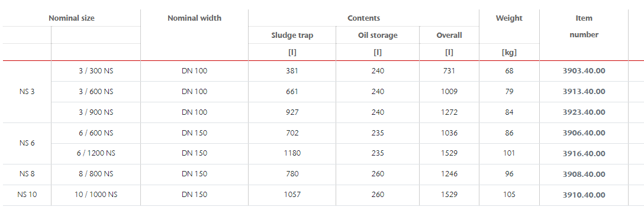Click item number 3910.40.00
Screen dimensions: 644x213
tap(584, 195)
